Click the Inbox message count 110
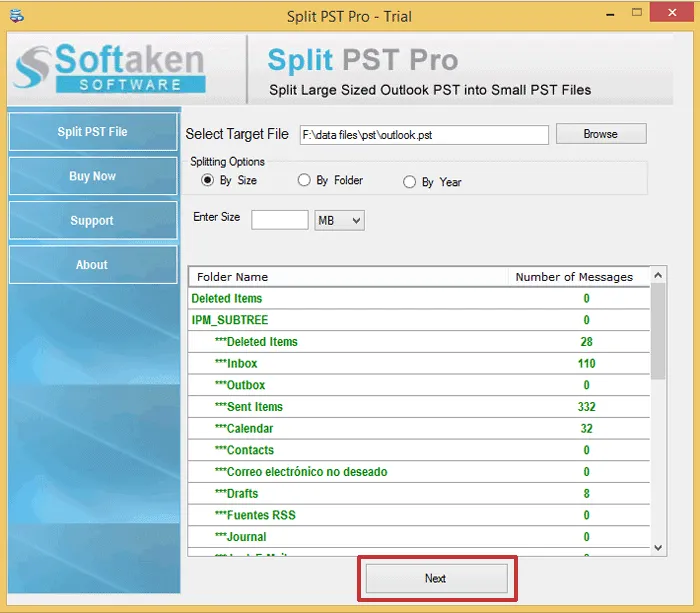 pyautogui.click(x=587, y=363)
